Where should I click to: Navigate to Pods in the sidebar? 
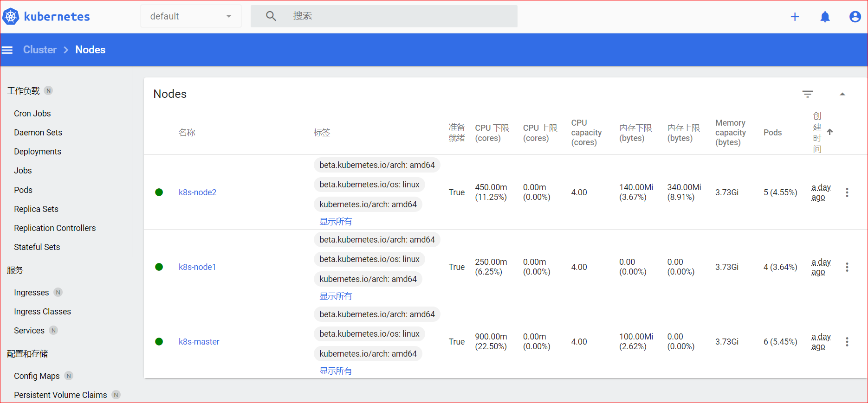[x=23, y=190]
